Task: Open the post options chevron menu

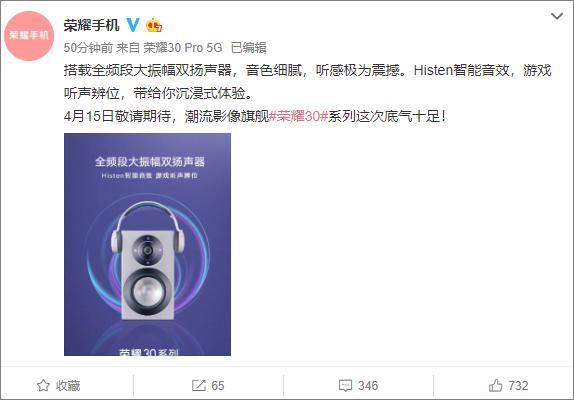Action: [557, 16]
